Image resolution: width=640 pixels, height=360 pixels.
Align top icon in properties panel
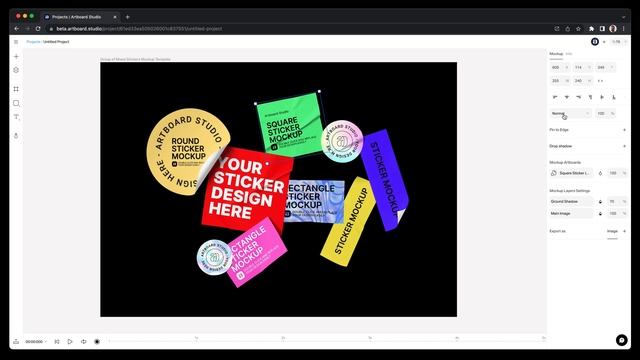(x=590, y=97)
